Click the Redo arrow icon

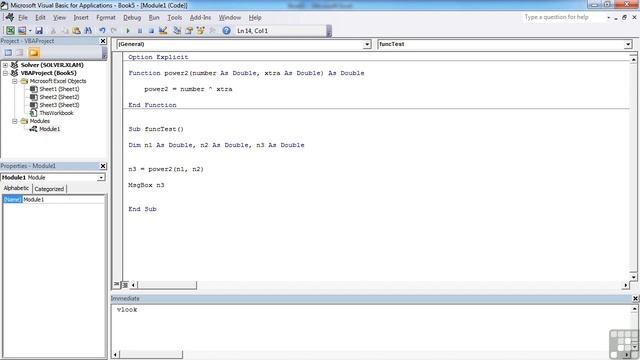tap(114, 31)
